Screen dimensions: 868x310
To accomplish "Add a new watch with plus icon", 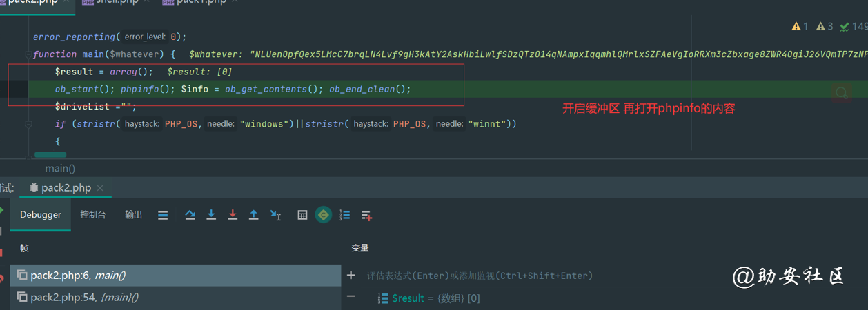I will [351, 276].
